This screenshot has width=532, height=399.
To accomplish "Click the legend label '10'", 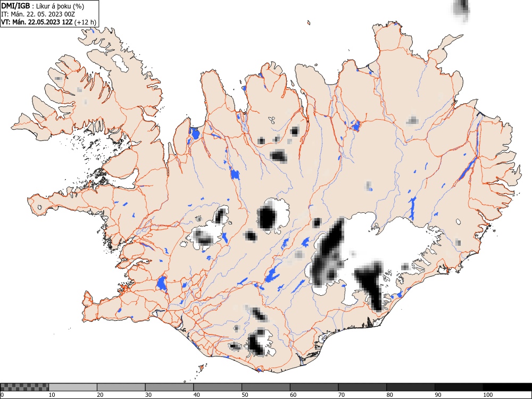I will 52,395.
